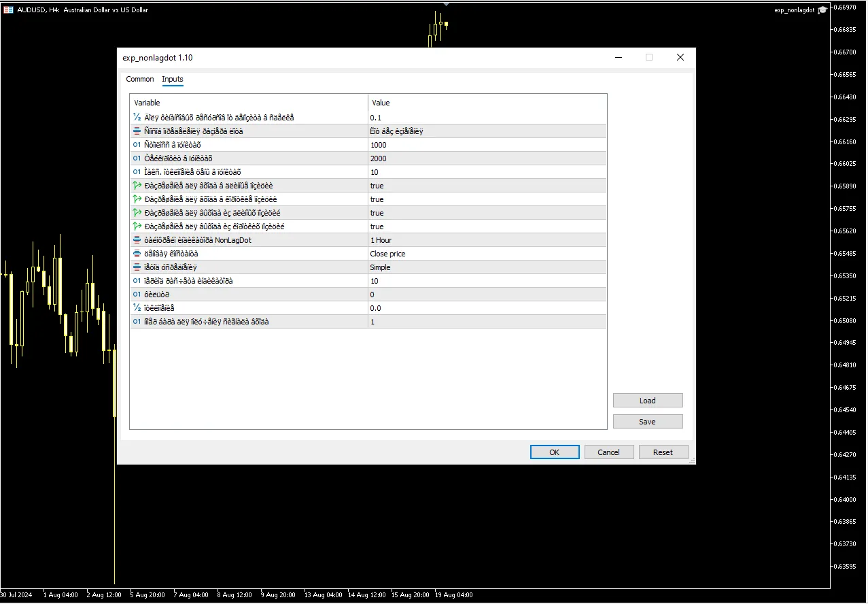The image size is (868, 604).
Task: Toggle the topmost true value
Action: click(487, 186)
